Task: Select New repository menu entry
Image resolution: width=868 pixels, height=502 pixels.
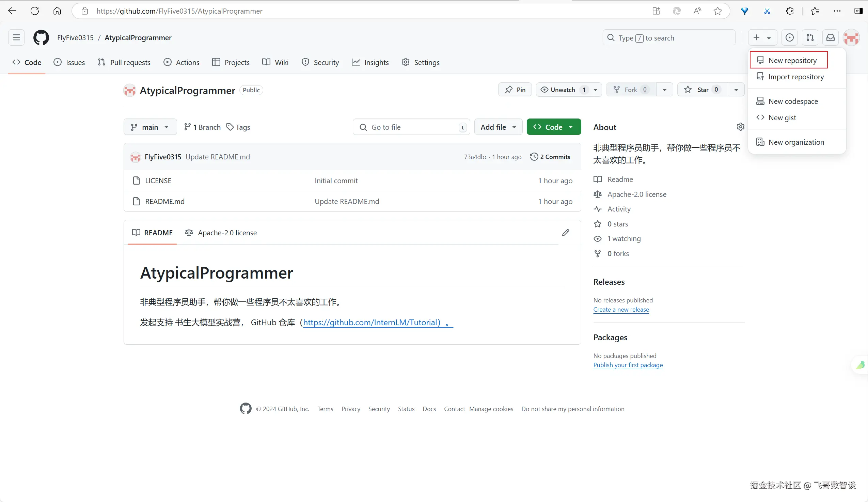Action: tap(792, 60)
